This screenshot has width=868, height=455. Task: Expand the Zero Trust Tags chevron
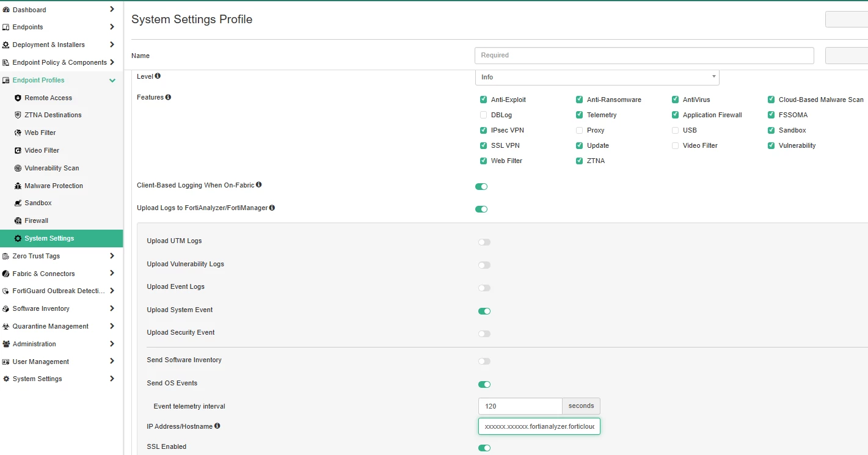click(x=112, y=256)
